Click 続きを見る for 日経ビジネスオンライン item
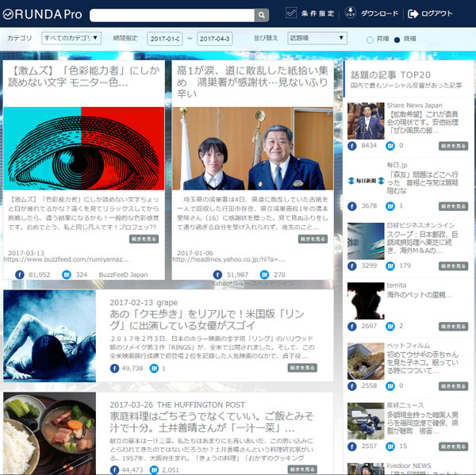This screenshot has height=475, width=476. click(453, 266)
